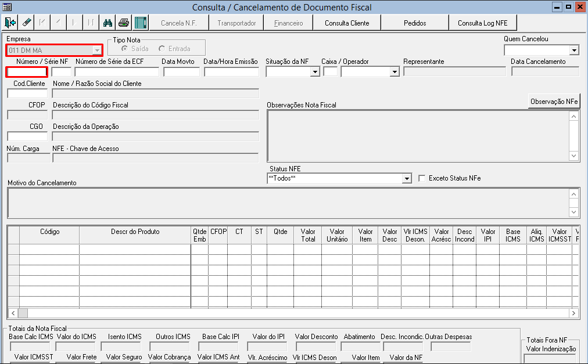Click the Descr do Produto column header
The image size is (588, 364).
point(135,236)
